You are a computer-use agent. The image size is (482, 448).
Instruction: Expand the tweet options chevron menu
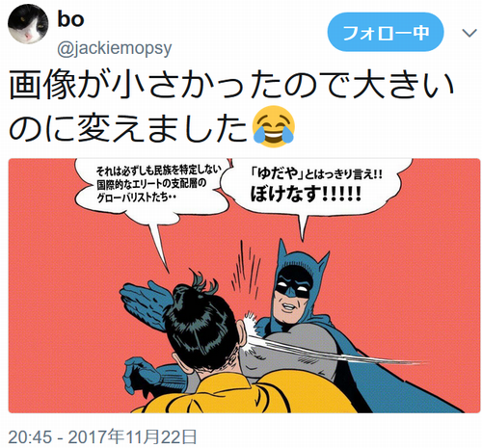(x=469, y=33)
